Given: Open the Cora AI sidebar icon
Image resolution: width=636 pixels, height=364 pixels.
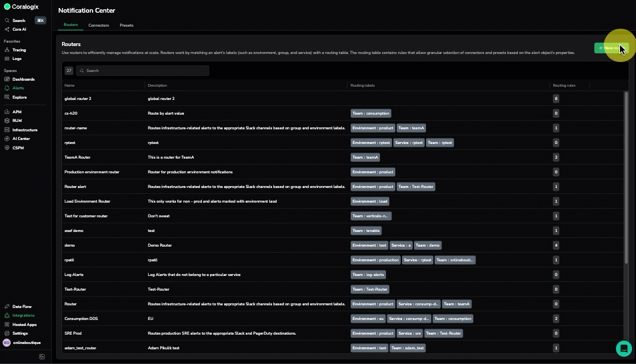Looking at the screenshot, I should click(7, 29).
